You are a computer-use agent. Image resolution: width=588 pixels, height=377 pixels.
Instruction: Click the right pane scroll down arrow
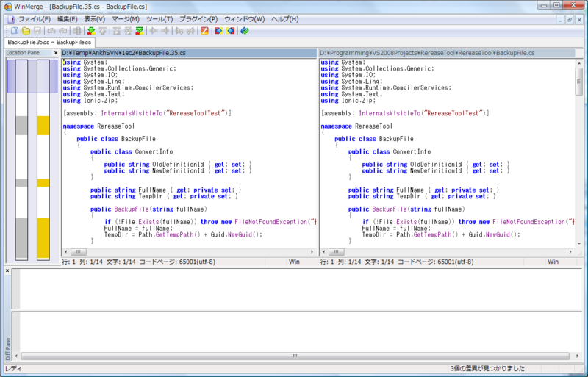pyautogui.click(x=578, y=243)
